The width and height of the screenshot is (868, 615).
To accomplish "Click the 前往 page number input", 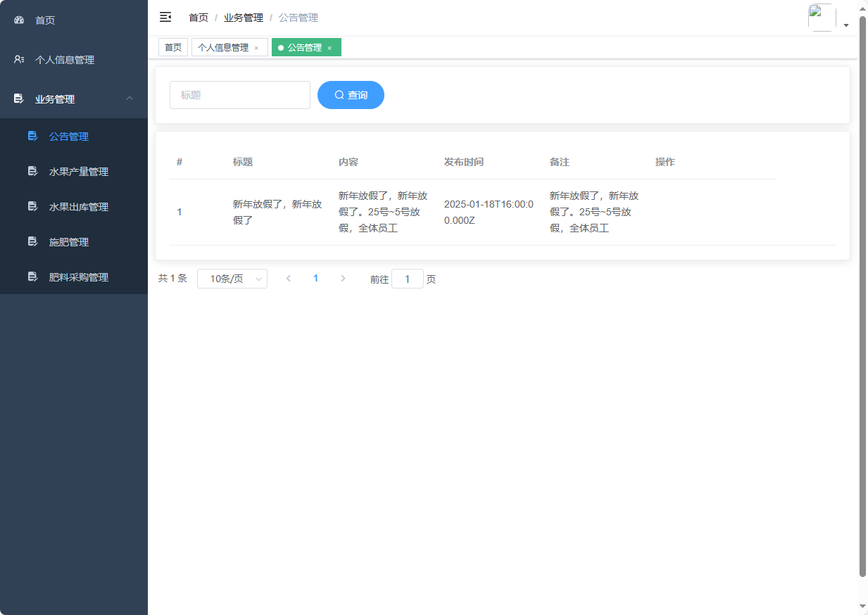I will [408, 279].
